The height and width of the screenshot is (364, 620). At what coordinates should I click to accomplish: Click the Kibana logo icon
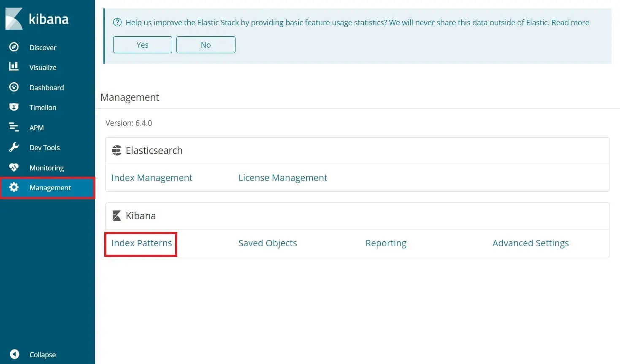click(14, 19)
